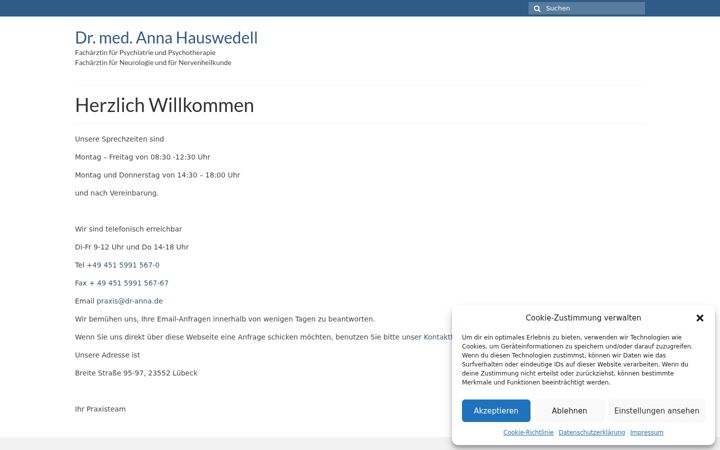Click Fachärztin für Neurologie und für Nervenheilkunde subtitle
Image resolution: width=720 pixels, height=450 pixels.
pos(153,62)
